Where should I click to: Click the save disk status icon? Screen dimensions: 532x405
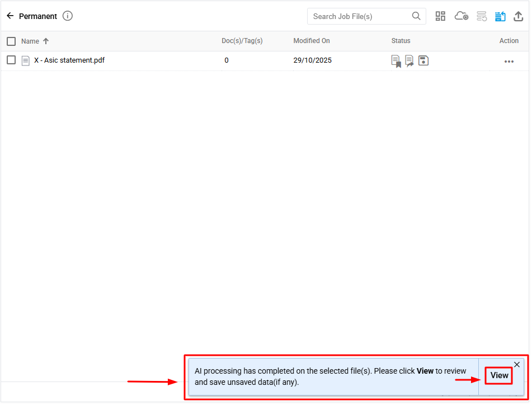click(423, 60)
